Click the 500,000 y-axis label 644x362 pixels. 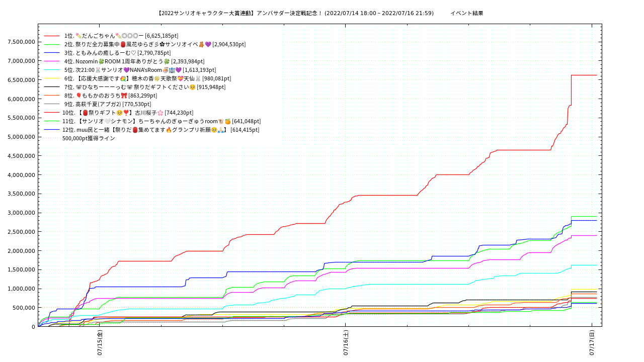[x=24, y=308]
